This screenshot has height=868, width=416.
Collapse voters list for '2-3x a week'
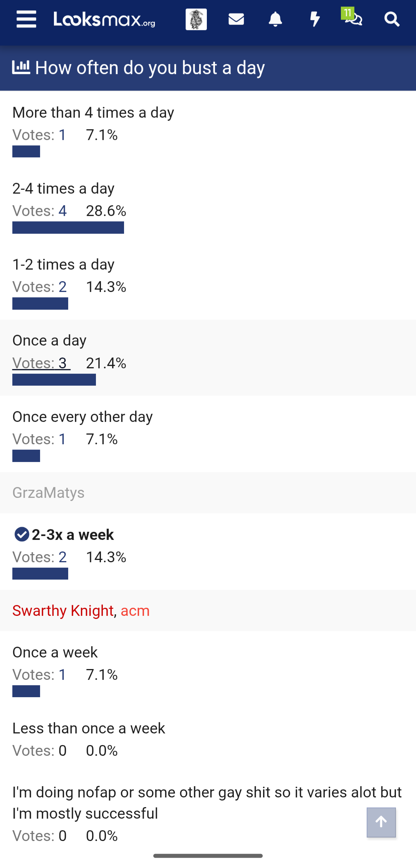39,557
